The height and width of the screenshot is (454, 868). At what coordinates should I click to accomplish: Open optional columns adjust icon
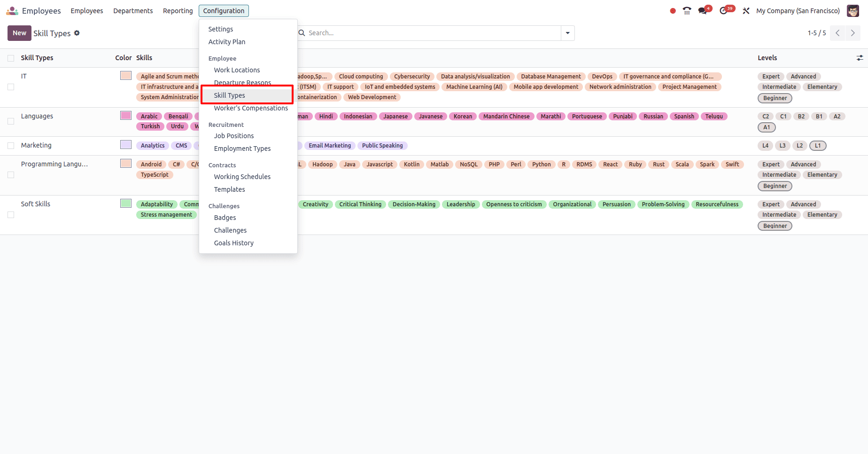(860, 58)
